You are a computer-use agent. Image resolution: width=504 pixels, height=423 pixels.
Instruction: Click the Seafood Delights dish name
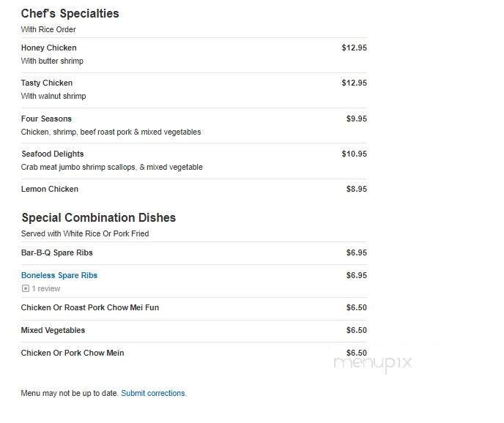(x=52, y=154)
